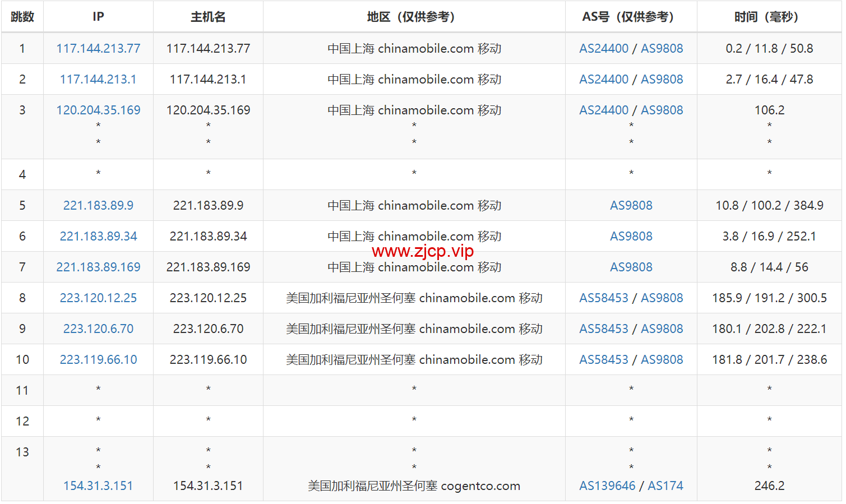Click AS9808 link in hop 8 row

click(x=662, y=298)
